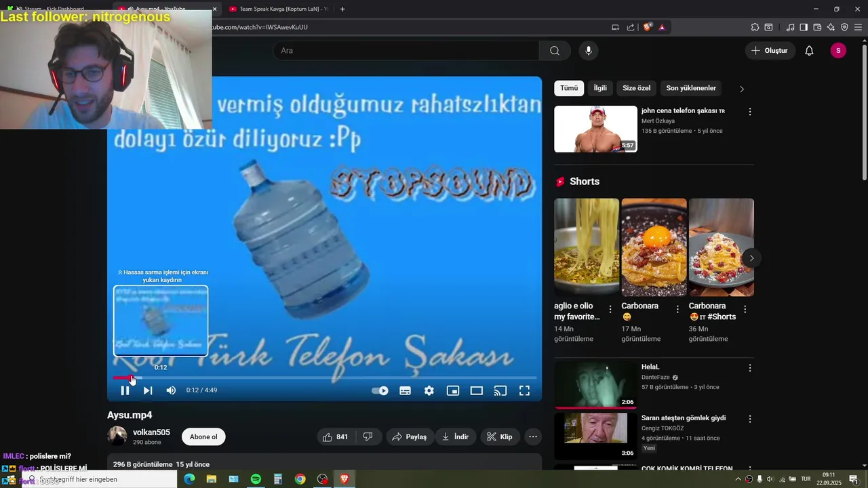Open a new browser tab

click(342, 9)
